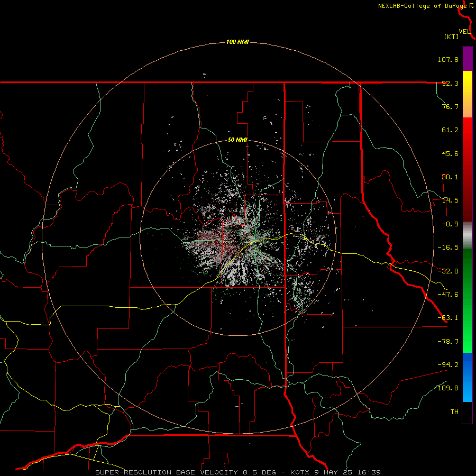Viewport: 476px width, 476px height.
Task: Click the -94.2 velocity scale value
Action: coord(448,365)
